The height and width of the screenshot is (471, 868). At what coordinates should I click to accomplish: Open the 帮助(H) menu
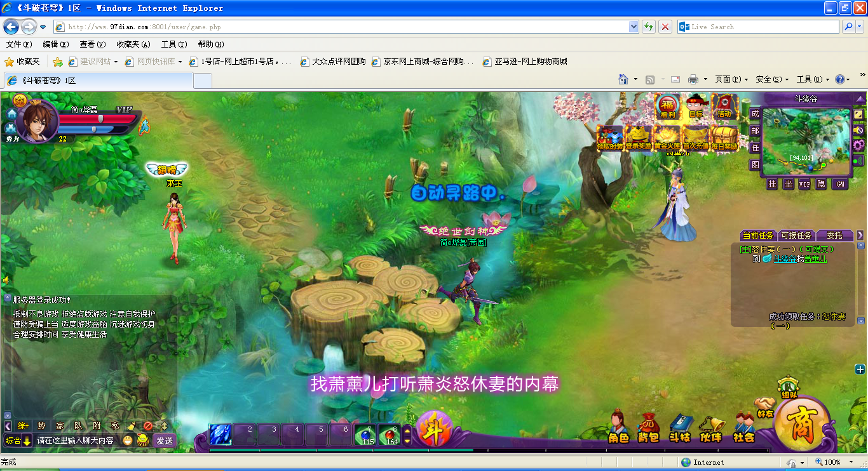click(x=211, y=44)
